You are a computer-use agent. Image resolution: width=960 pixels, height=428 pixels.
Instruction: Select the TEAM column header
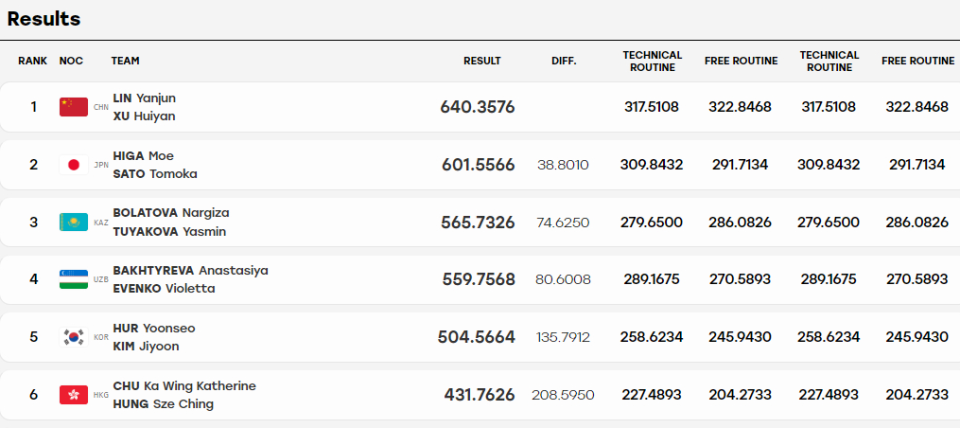coord(125,61)
